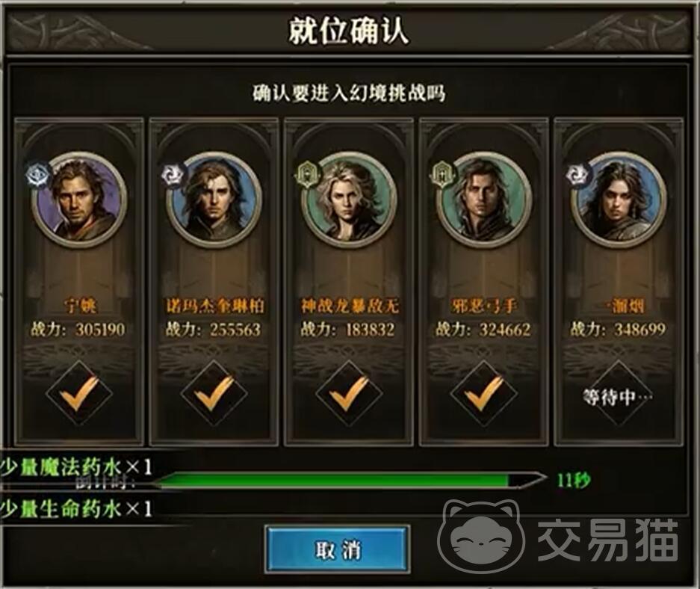The image size is (700, 589).
Task: Toggle the ready checkmark under 战力 183832
Action: (349, 393)
